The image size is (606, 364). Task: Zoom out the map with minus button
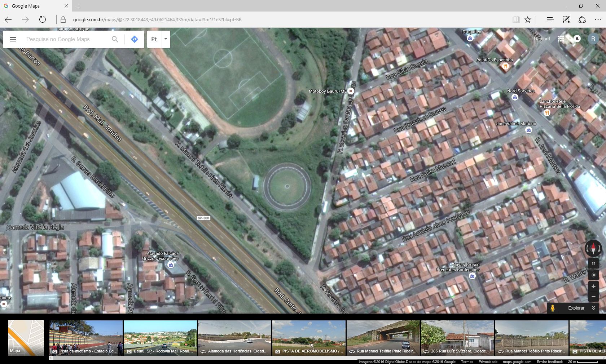click(x=593, y=297)
